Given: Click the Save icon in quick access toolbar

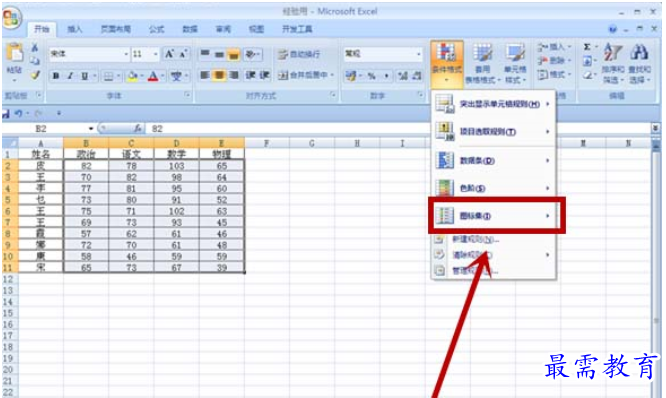Looking at the screenshot, I should click(5, 113).
